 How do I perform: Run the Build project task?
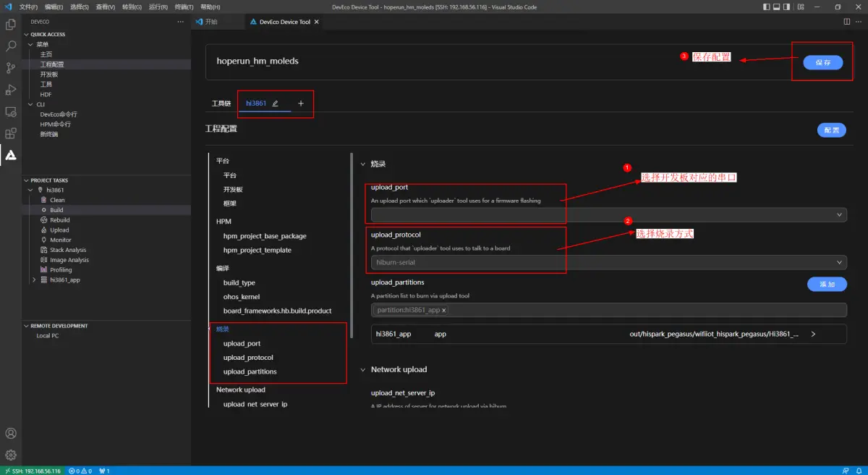(56, 210)
